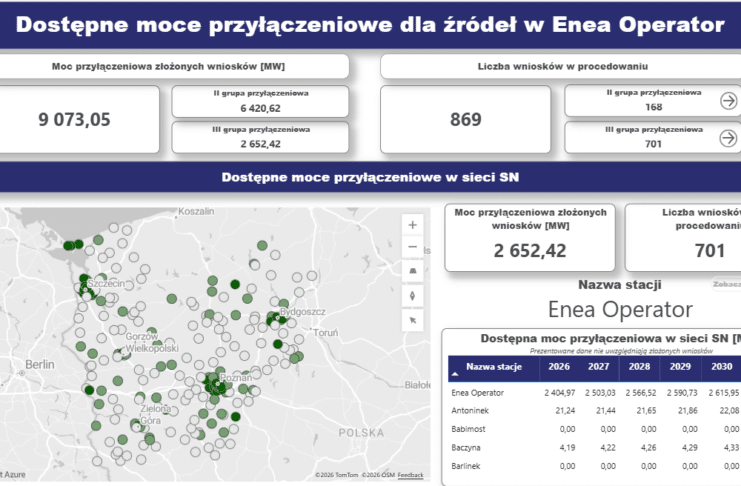Zoom in on the map
741x486 pixels.
[413, 224]
